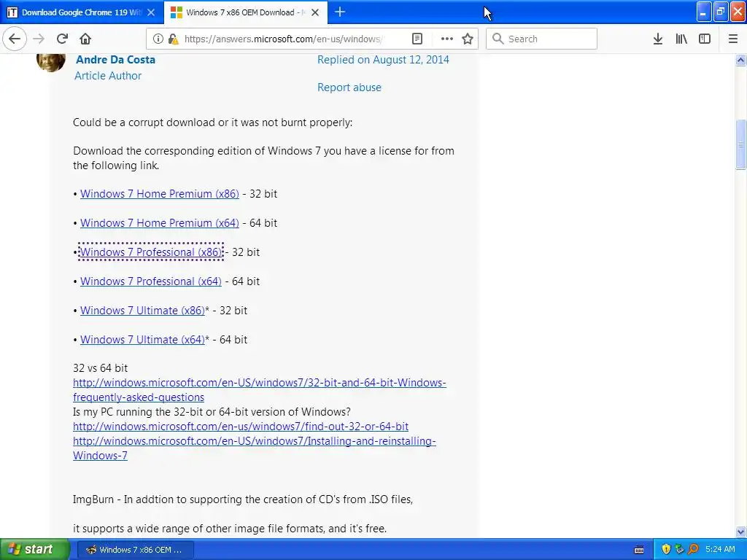Reload the current page
This screenshot has width=747, height=560.
pos(62,39)
